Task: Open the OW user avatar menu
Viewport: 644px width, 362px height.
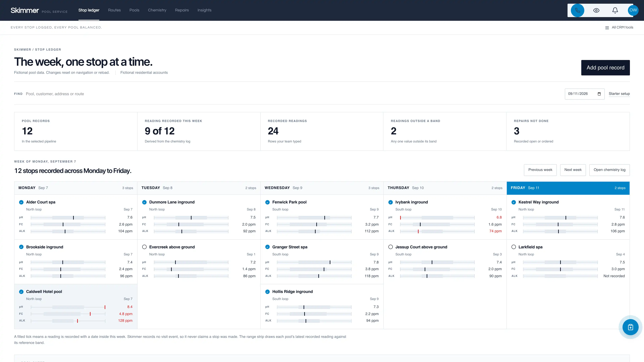Action: point(633,10)
